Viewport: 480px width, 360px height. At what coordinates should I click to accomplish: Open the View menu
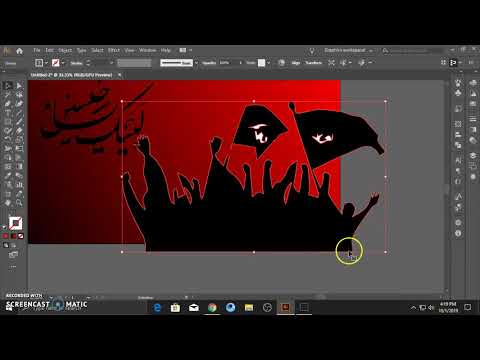pyautogui.click(x=129, y=50)
